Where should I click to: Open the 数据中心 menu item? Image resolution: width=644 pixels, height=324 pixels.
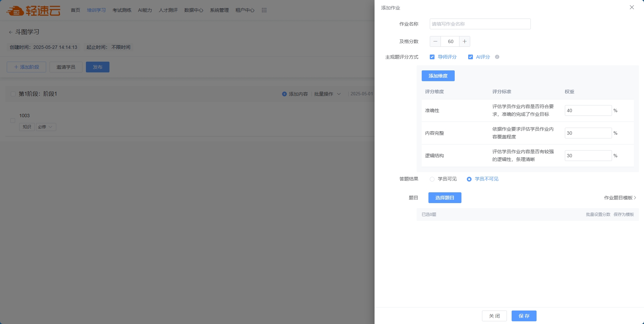194,10
